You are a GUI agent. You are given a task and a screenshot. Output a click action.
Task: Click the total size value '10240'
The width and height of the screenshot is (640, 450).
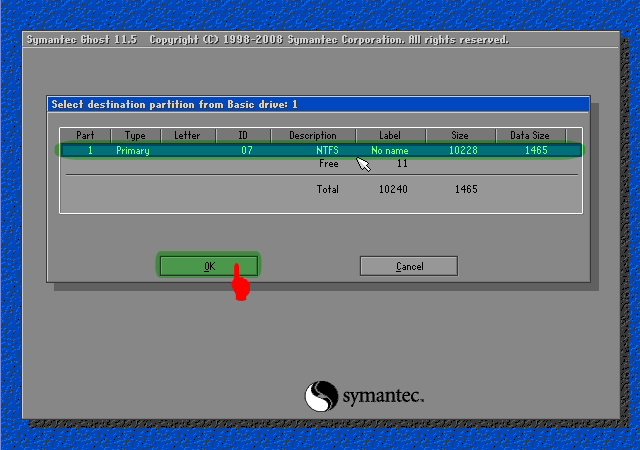(x=393, y=189)
